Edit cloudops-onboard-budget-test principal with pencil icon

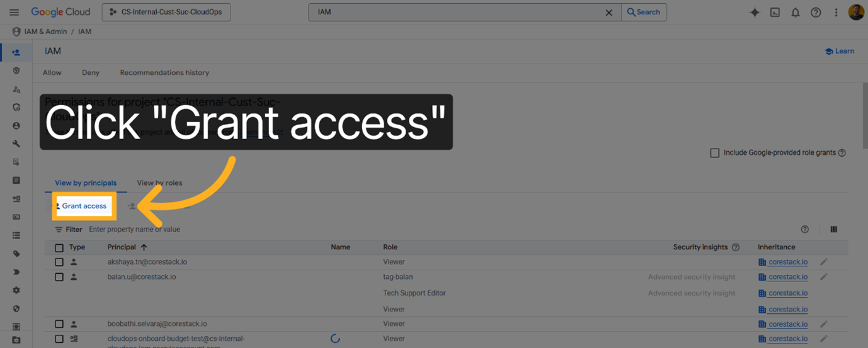[x=824, y=339]
